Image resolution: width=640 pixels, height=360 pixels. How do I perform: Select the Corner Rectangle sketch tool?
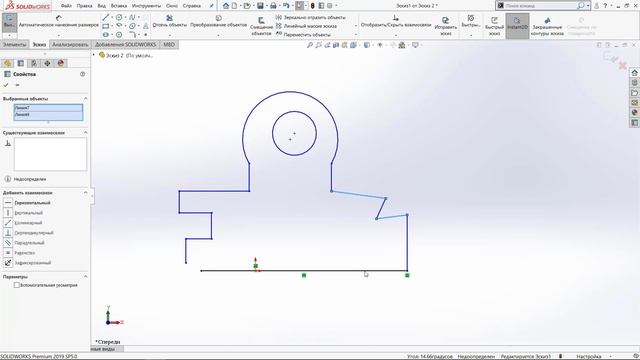105,26
